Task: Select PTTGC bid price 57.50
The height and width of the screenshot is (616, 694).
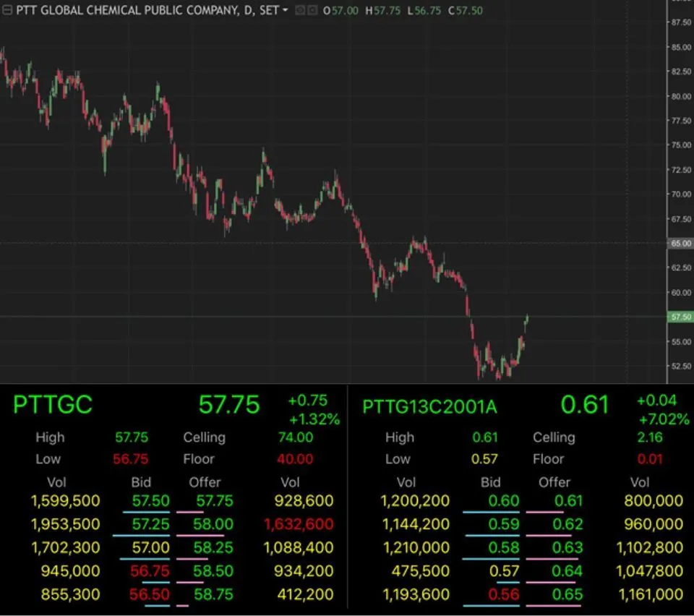Action: click(x=150, y=501)
